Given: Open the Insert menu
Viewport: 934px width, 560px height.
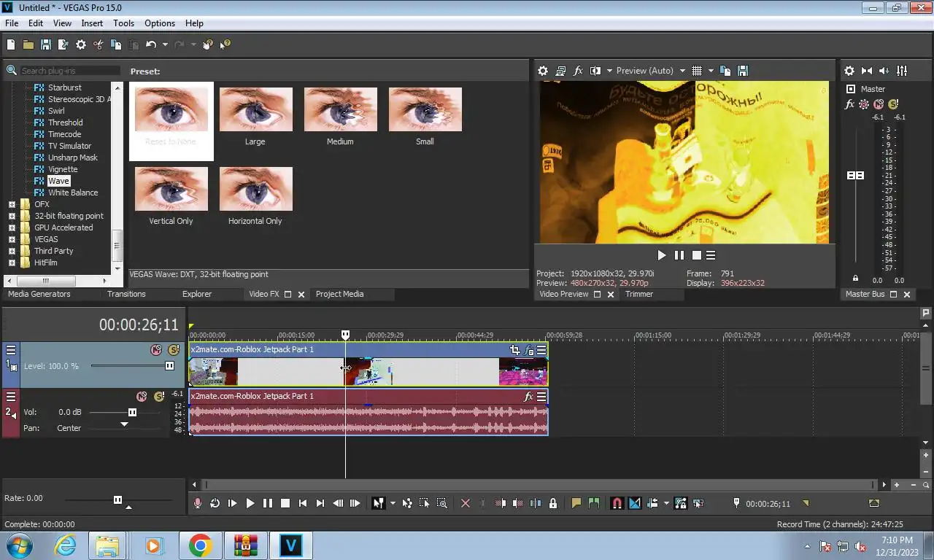Looking at the screenshot, I should point(92,23).
